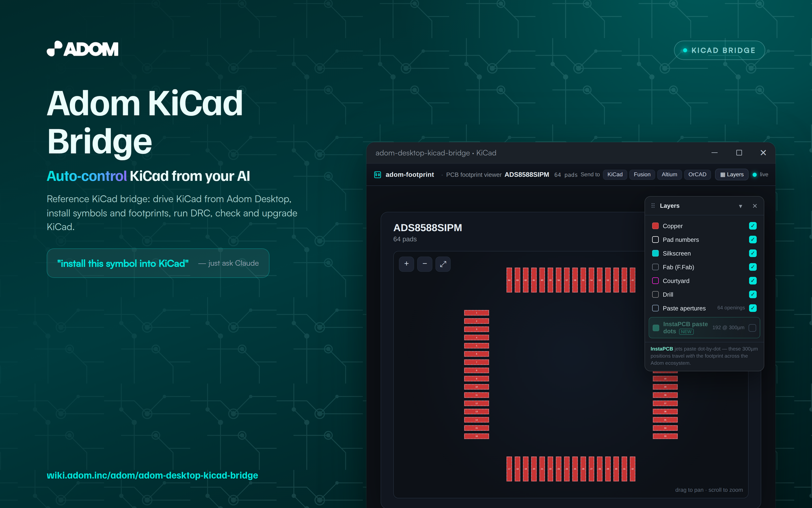Toggle the Courtyard layer checkbox
Image resolution: width=812 pixels, height=508 pixels.
pyautogui.click(x=753, y=281)
